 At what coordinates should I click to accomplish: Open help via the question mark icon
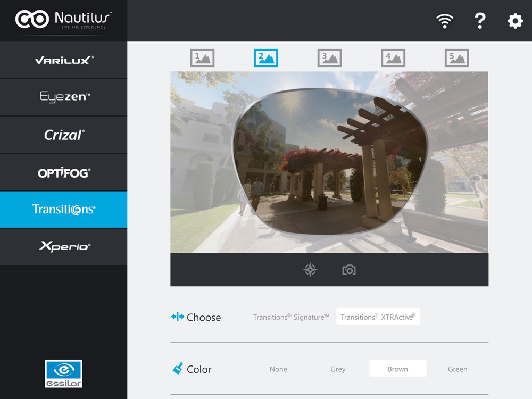click(x=480, y=21)
